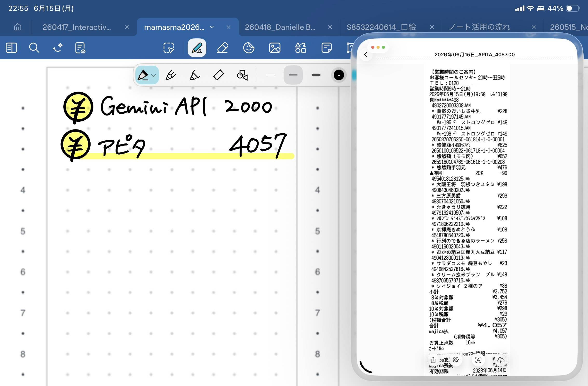
Task: Select the sticky note tool
Action: (x=326, y=48)
